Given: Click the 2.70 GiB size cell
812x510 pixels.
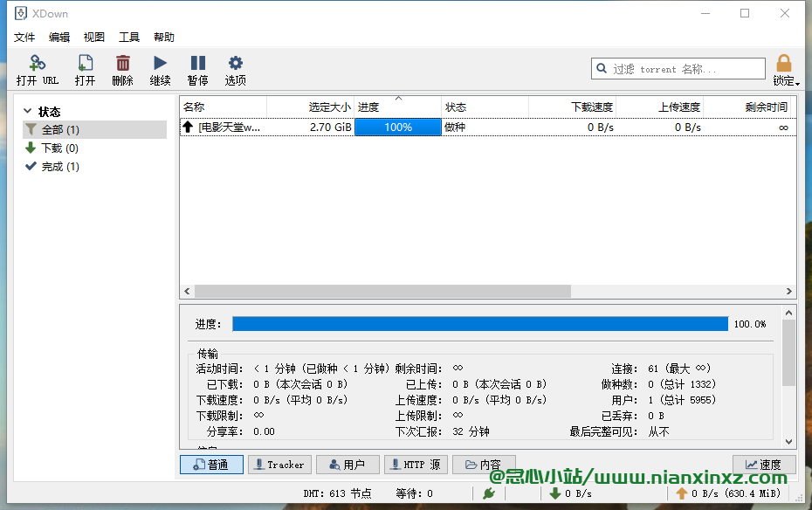Looking at the screenshot, I should pos(330,127).
